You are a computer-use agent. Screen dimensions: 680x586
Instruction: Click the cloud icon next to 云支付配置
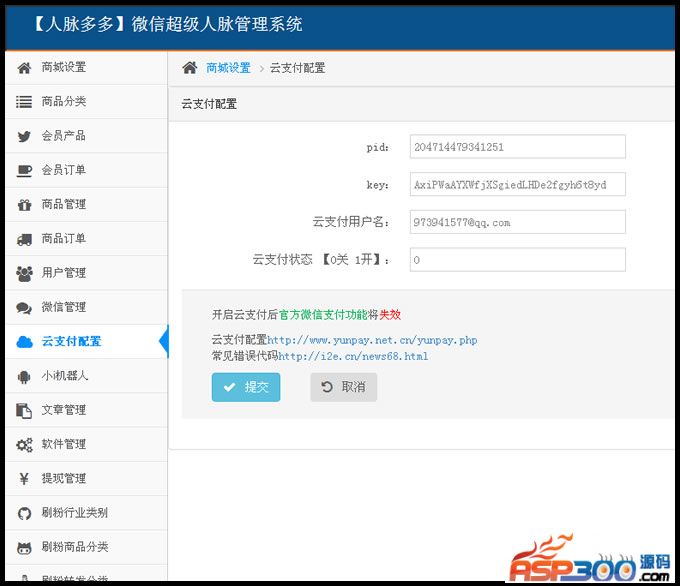tap(24, 342)
